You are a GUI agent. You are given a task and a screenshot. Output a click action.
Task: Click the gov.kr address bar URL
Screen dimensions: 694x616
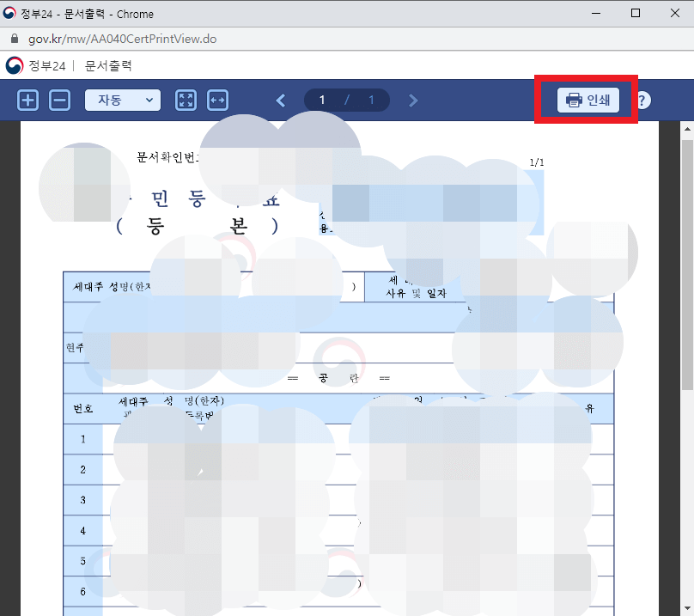pyautogui.click(x=121, y=39)
